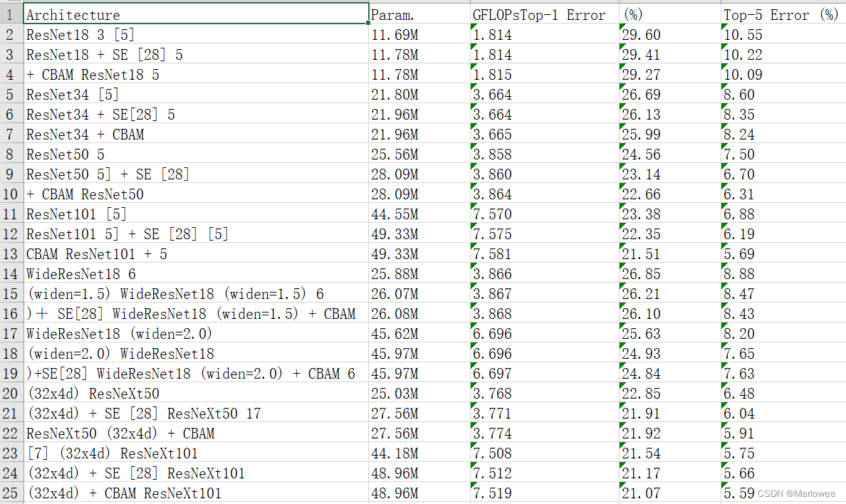Select the cell 'ResNet18 + SE [28] 5'
846x504 pixels.
point(197,55)
